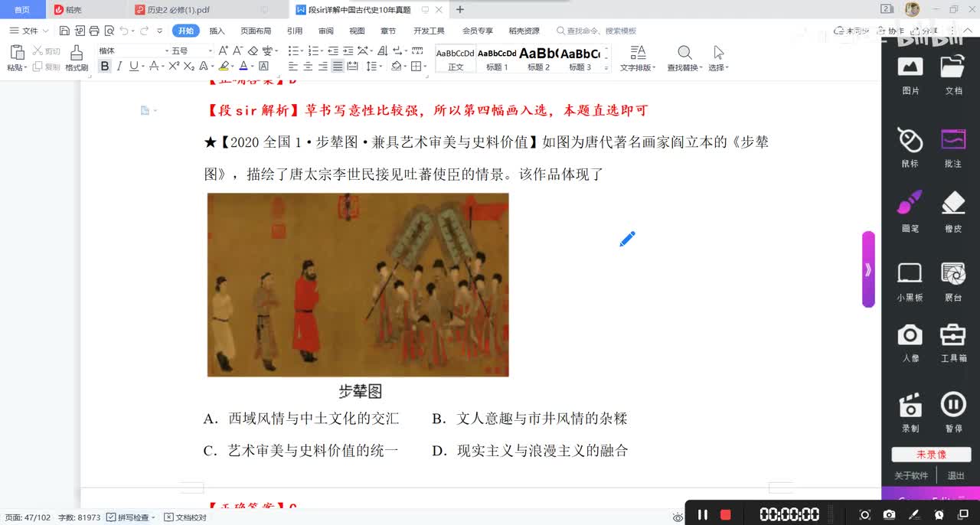Open the font size 五号 dropdown
Viewport: 980px width, 525px height.
coord(210,51)
